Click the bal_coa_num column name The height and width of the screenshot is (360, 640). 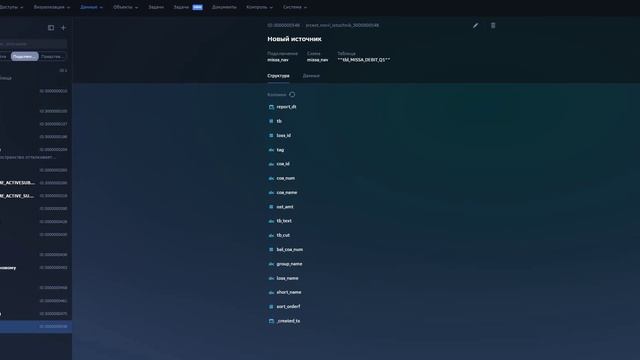click(290, 250)
